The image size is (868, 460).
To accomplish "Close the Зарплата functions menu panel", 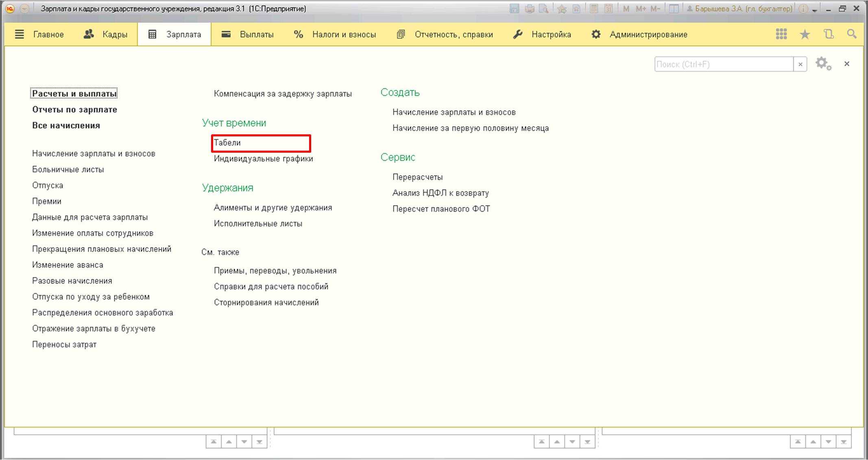I will (847, 64).
